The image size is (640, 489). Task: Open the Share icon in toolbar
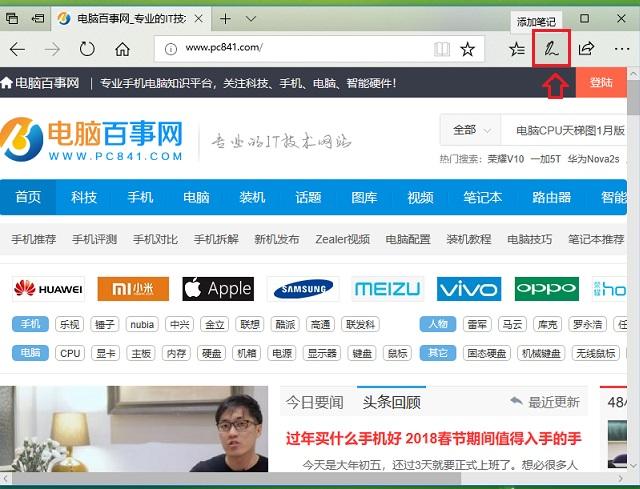click(x=587, y=49)
